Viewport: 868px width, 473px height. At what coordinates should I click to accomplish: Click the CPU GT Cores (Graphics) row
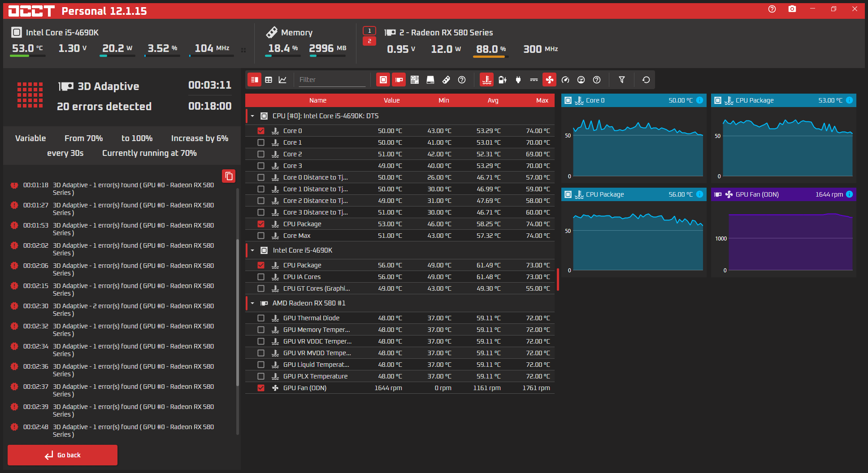400,288
